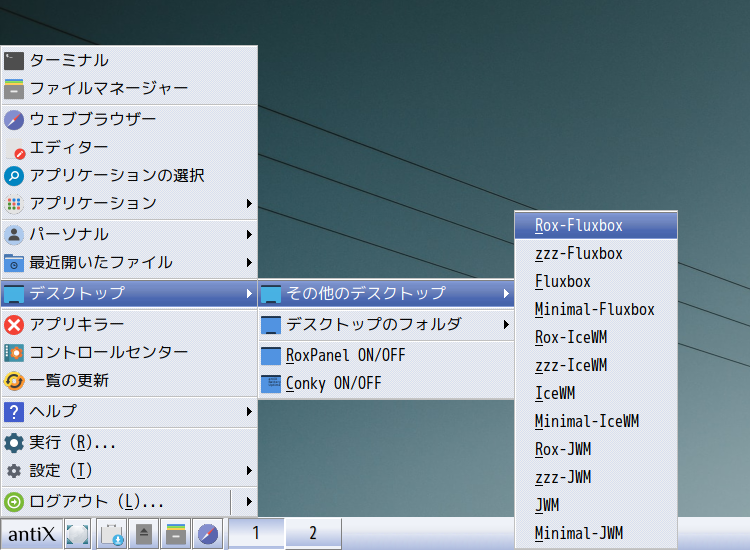Open the file manager from the taskbar

(176, 534)
